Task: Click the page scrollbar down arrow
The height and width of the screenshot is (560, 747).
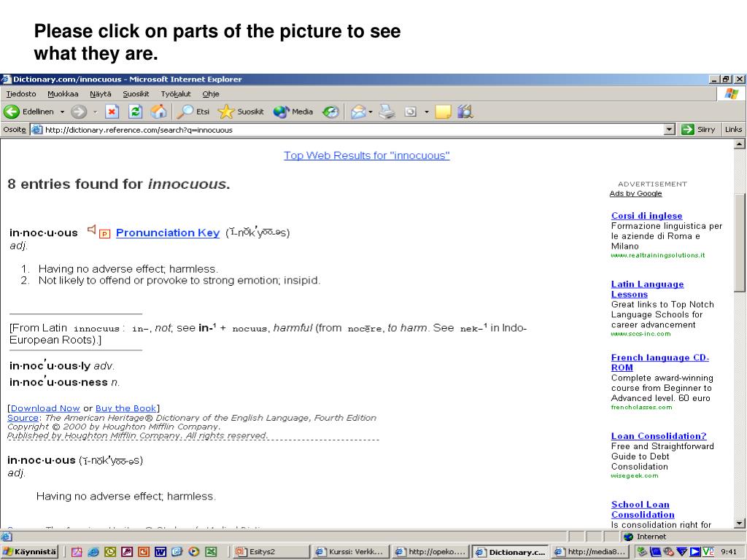Action: tap(740, 524)
